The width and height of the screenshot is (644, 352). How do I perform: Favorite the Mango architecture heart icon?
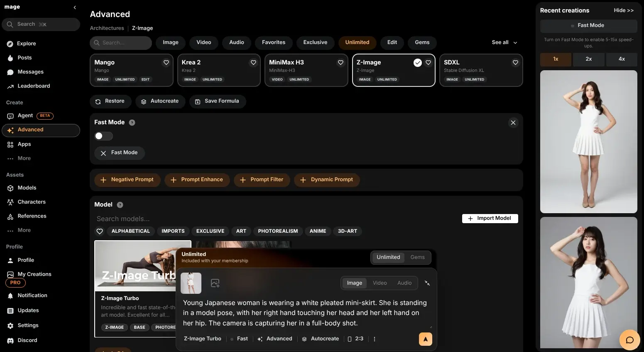click(x=166, y=63)
